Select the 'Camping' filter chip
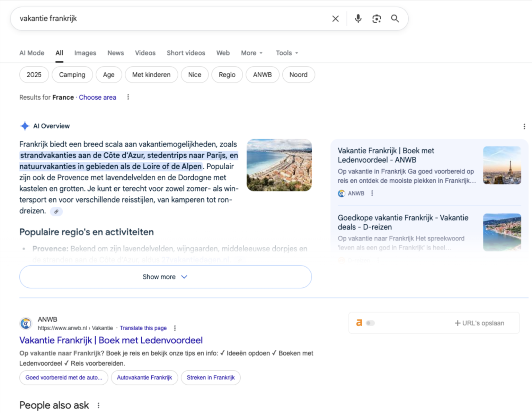 (x=72, y=75)
